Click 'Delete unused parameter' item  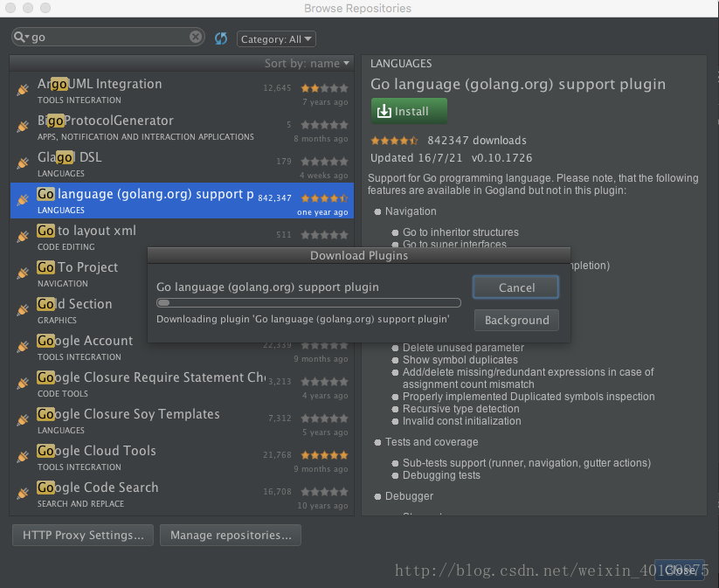pyautogui.click(x=463, y=348)
